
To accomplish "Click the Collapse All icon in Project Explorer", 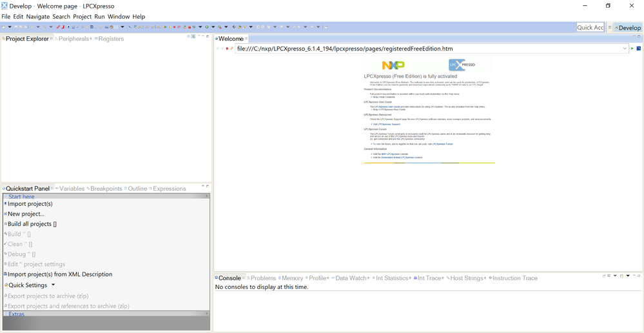I will [189, 36].
